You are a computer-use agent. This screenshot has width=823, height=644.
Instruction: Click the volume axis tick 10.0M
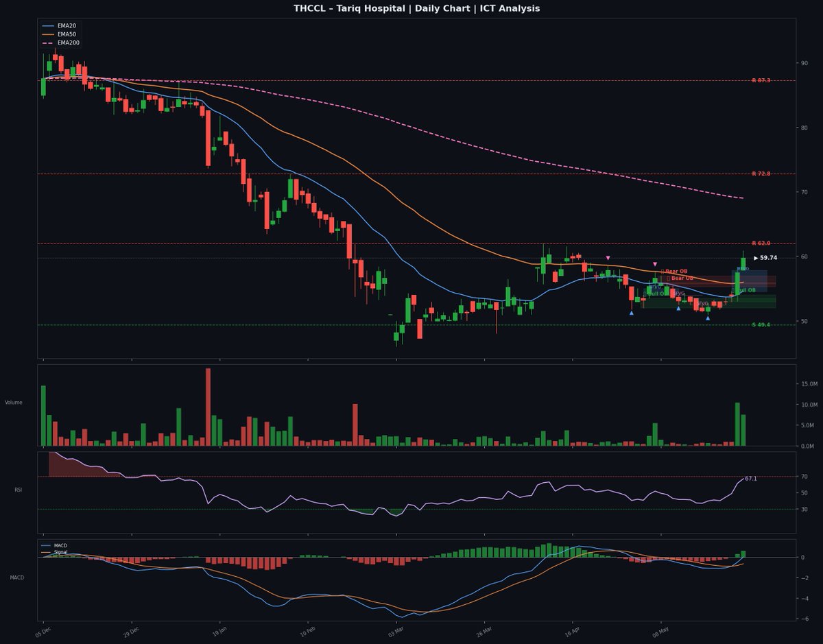point(809,405)
